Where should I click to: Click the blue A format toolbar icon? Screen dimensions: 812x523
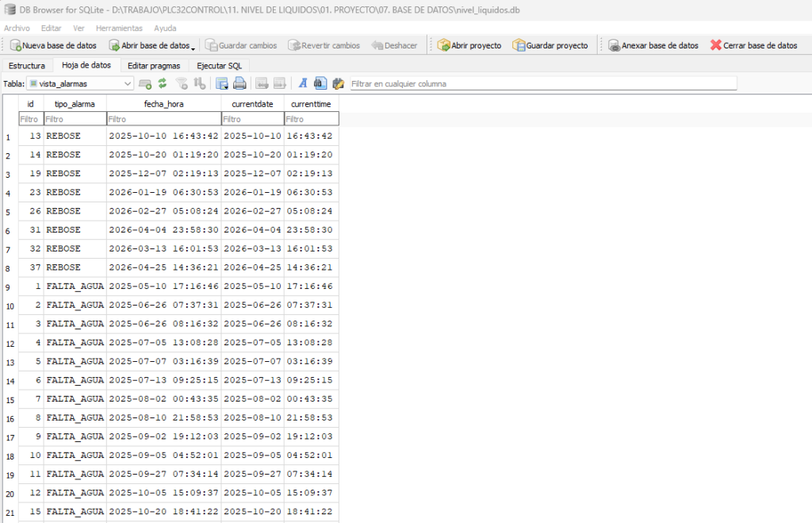(303, 83)
